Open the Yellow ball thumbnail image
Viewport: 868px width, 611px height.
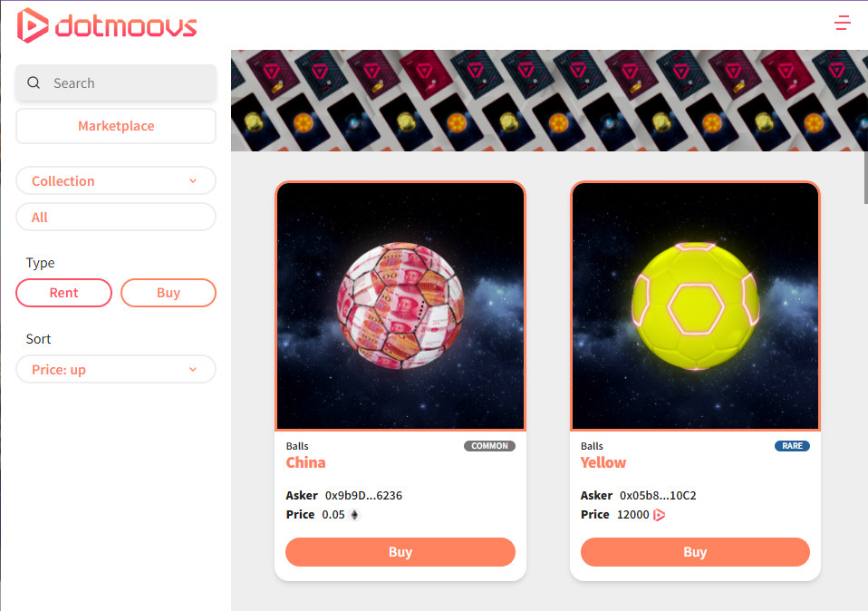tap(695, 305)
